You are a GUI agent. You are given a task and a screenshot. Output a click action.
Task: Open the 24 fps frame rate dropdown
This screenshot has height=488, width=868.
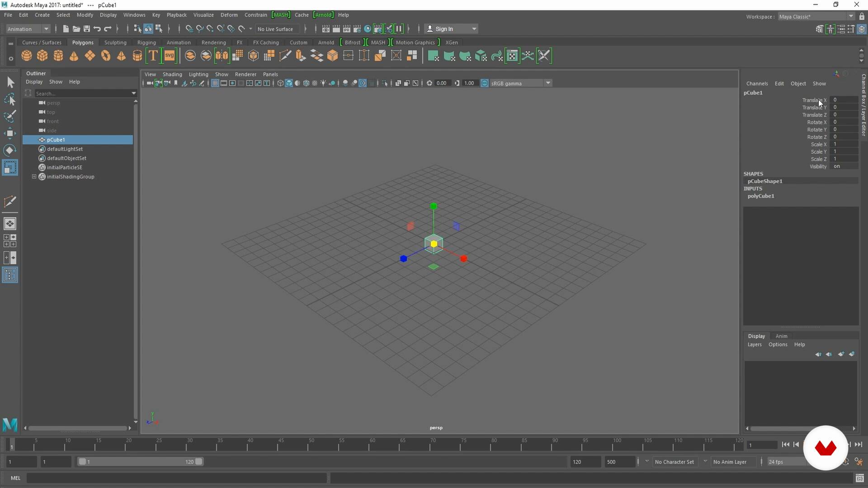coord(787,462)
